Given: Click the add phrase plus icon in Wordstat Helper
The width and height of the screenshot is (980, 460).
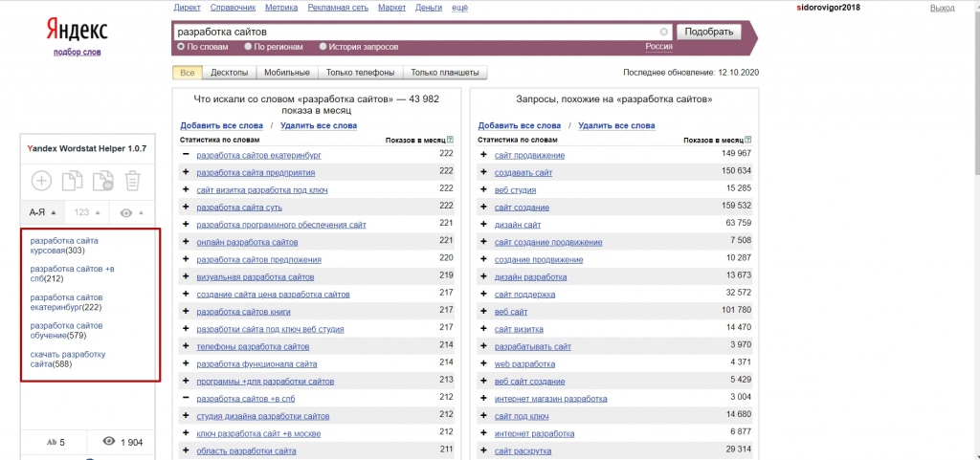Looking at the screenshot, I should (41, 181).
